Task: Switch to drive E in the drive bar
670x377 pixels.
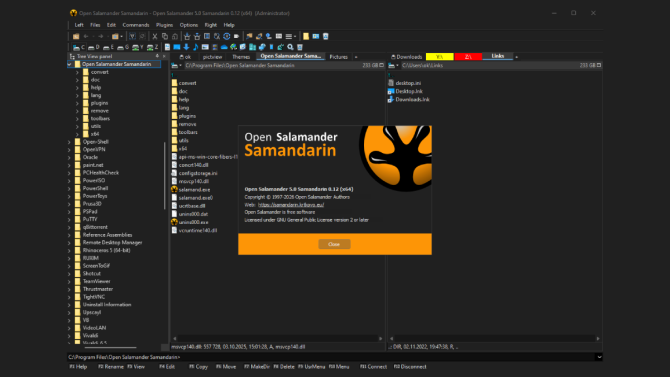Action: pos(109,47)
